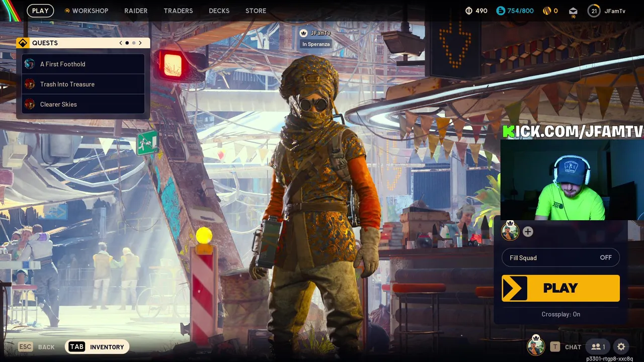Click the QUESTS panel header
This screenshot has width=644, height=362.
pos(83,43)
